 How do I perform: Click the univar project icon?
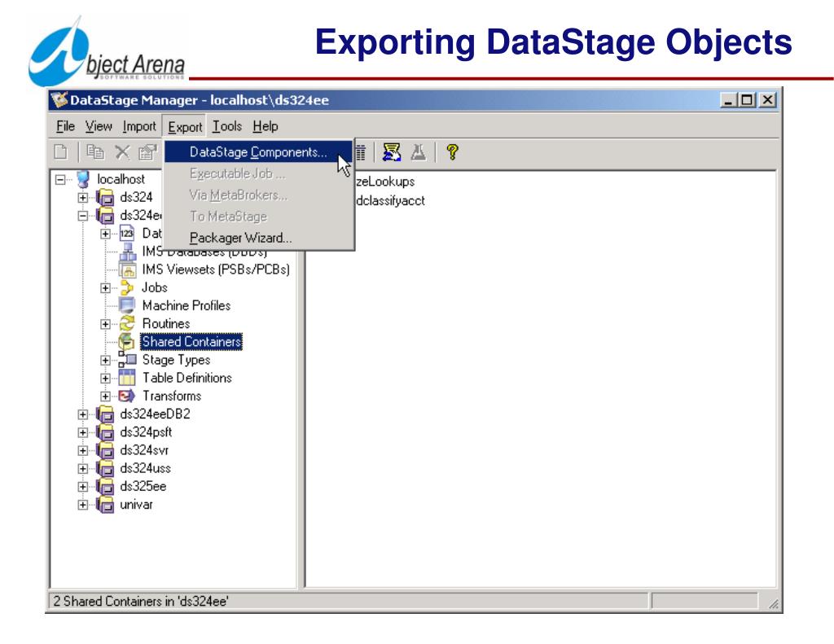pyautogui.click(x=105, y=504)
